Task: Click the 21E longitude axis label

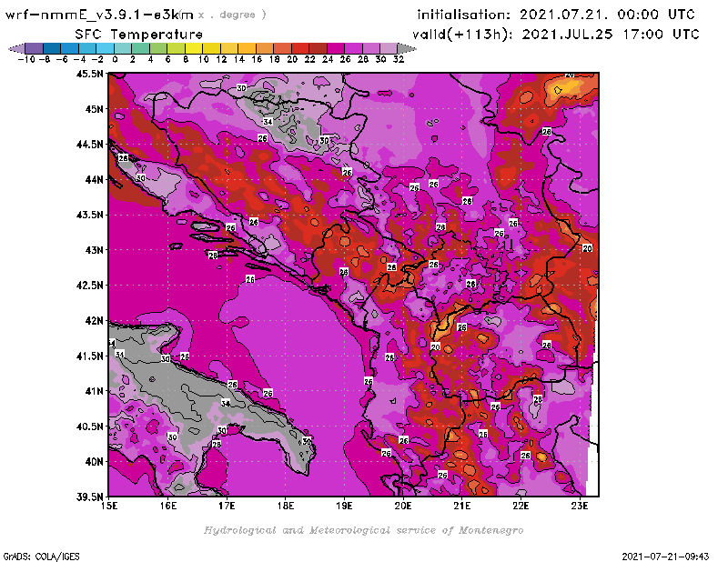Action: (x=462, y=506)
